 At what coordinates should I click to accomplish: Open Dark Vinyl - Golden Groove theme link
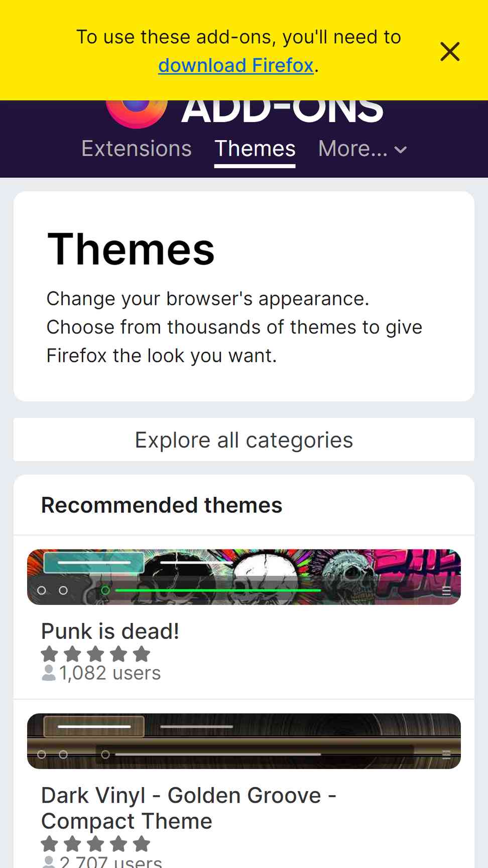tap(189, 808)
